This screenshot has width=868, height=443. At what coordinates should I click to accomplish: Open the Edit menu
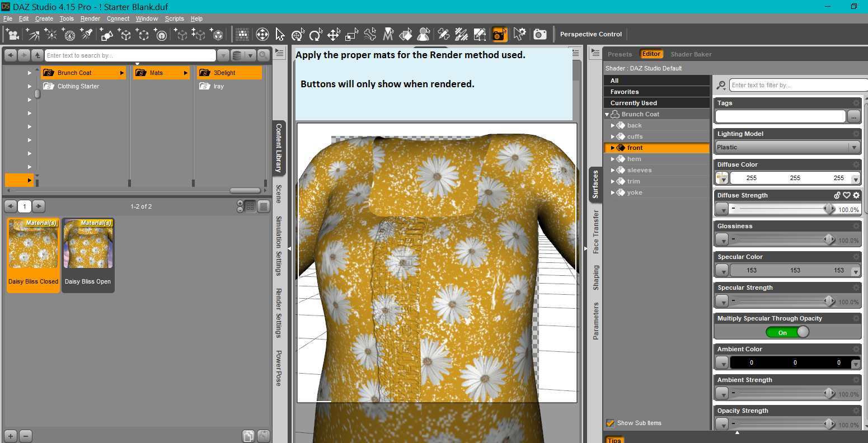pos(24,18)
